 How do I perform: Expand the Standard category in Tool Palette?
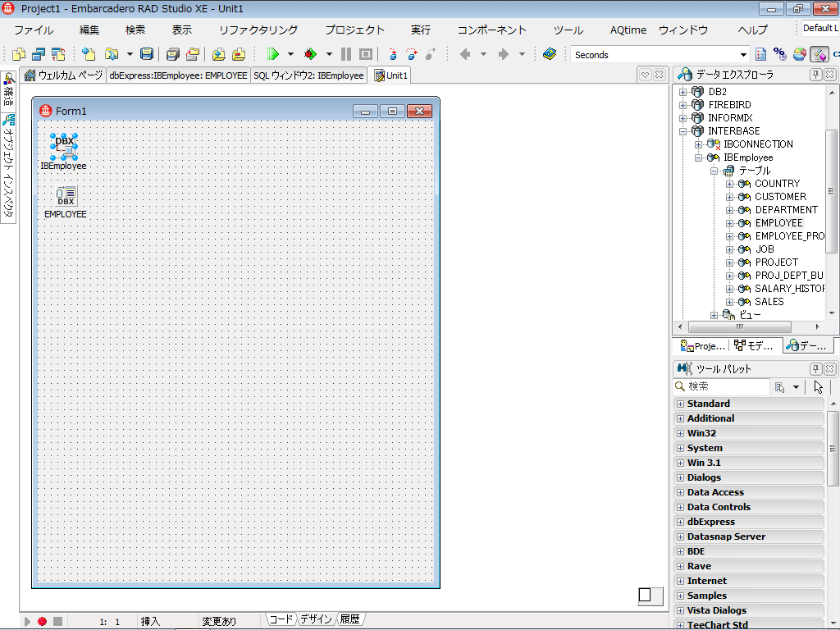tap(680, 404)
